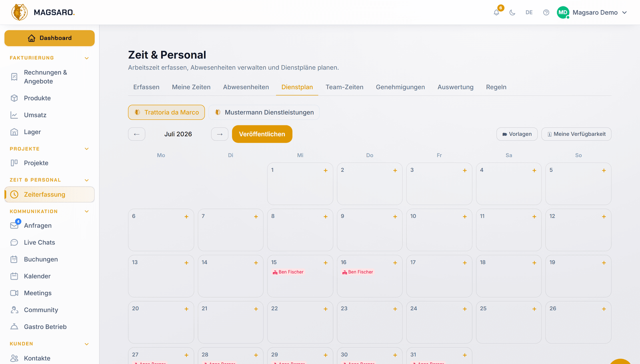Add a shift on July 23
The image size is (640, 364).
point(395,309)
